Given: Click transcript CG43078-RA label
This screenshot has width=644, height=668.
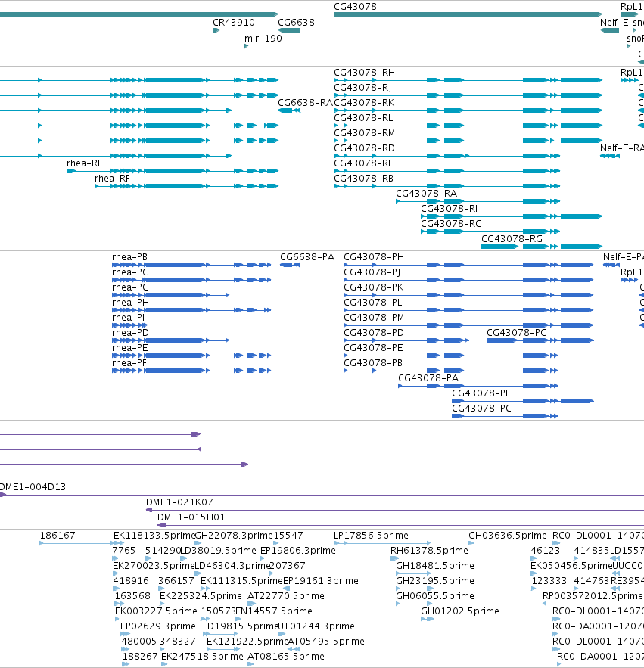Looking at the screenshot, I should 427,194.
